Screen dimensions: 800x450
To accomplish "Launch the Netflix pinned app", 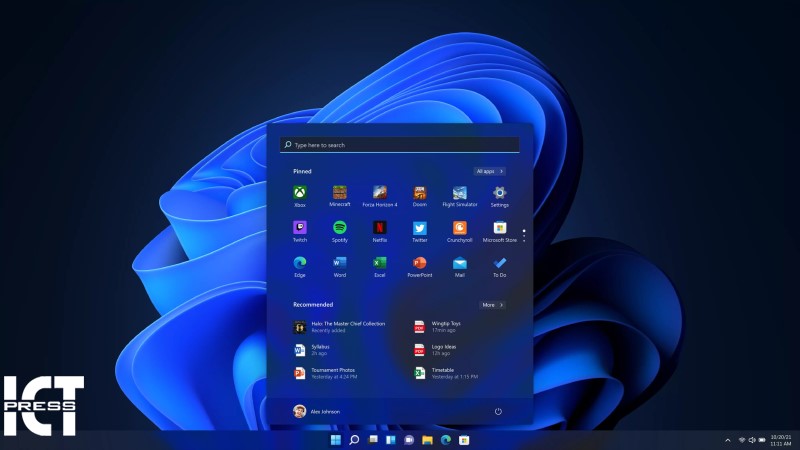I will tap(380, 228).
